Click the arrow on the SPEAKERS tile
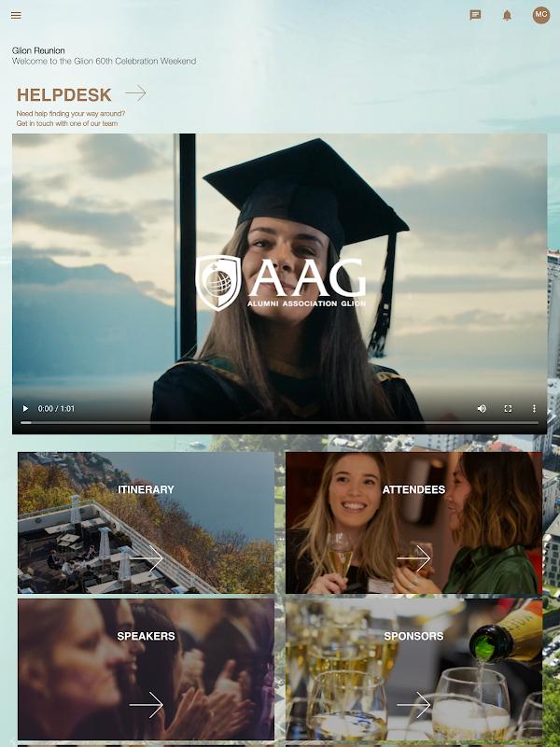The image size is (560, 747). (147, 705)
